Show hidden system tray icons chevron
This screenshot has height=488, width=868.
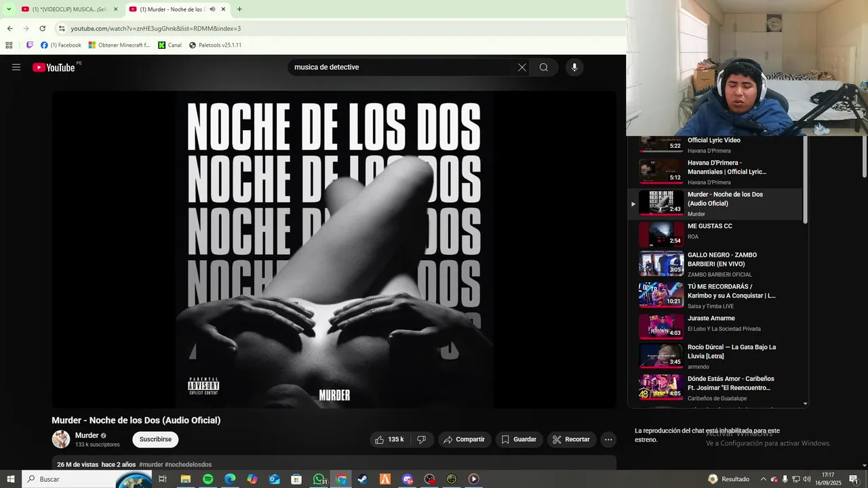click(763, 479)
